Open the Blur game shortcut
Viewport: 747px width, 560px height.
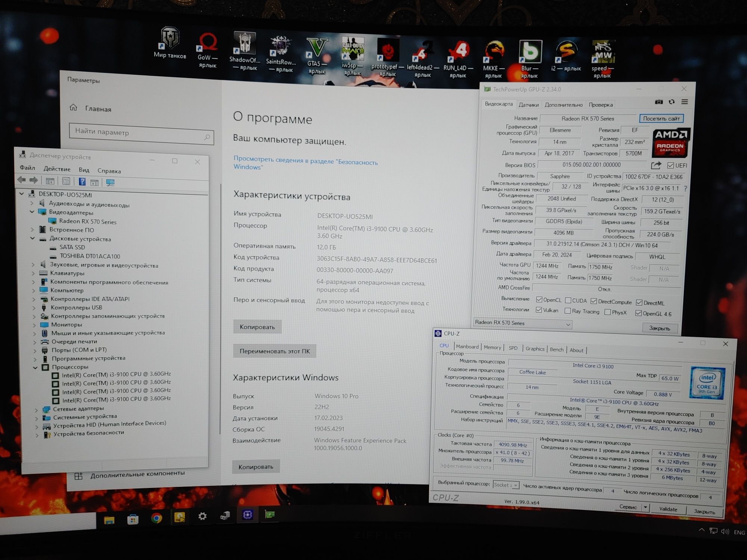530,60
